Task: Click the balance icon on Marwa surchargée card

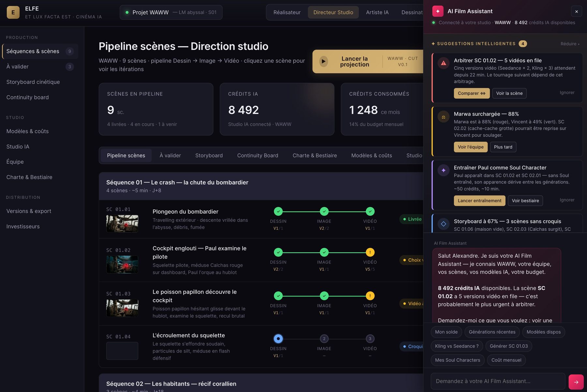Action: pos(444,117)
